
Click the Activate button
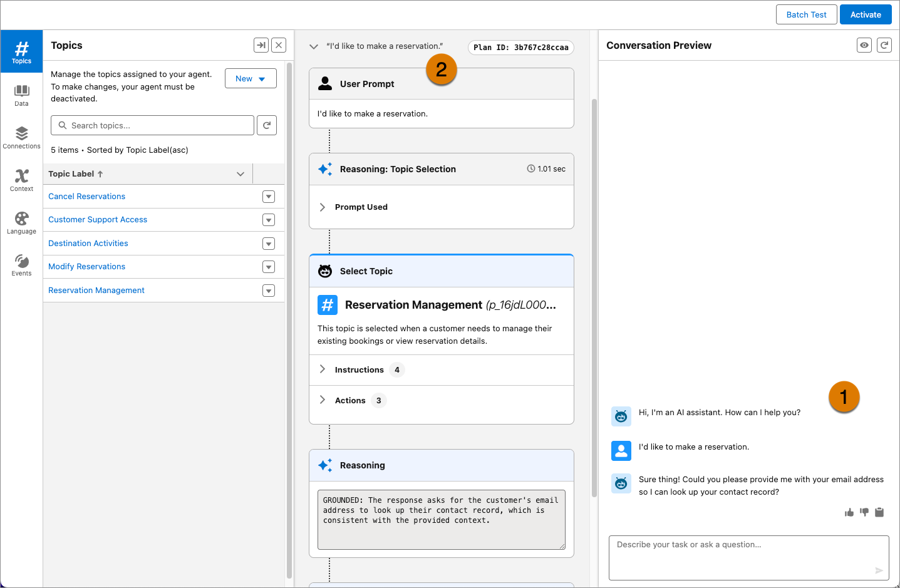(x=865, y=14)
